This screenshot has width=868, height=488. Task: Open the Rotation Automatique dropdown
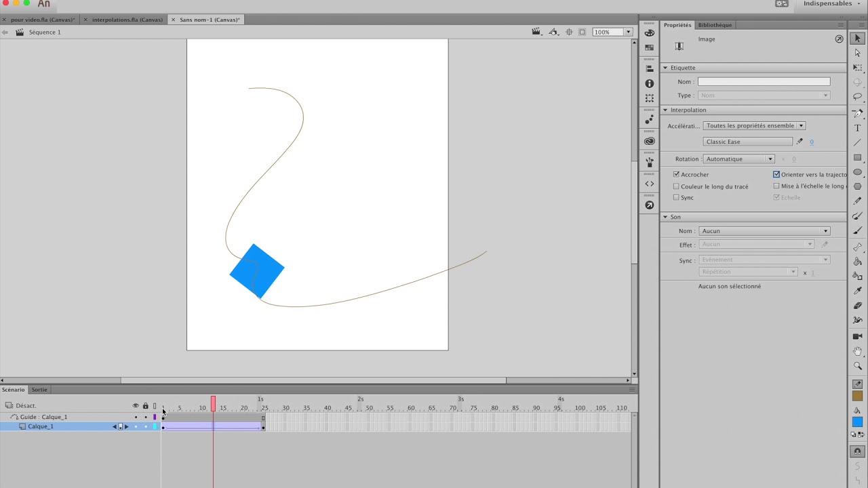(x=739, y=159)
